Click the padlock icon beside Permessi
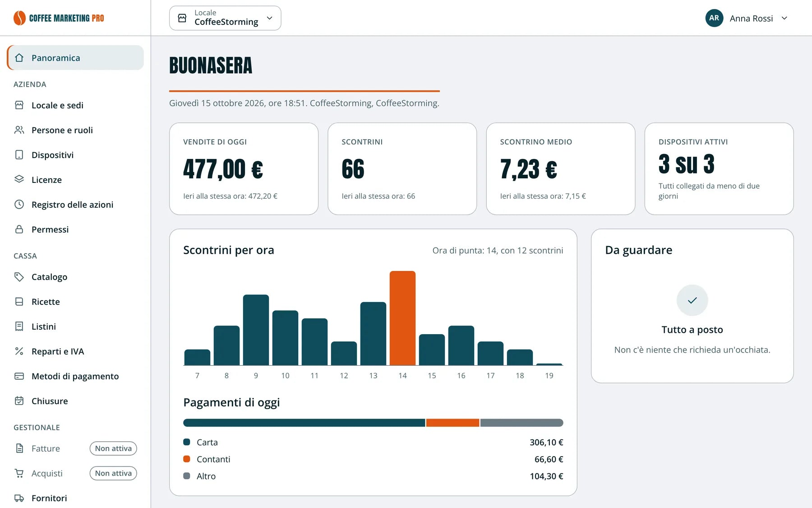 coord(19,229)
